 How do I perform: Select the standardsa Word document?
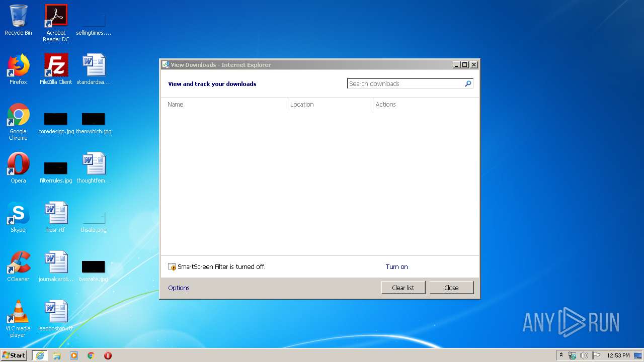94,69
